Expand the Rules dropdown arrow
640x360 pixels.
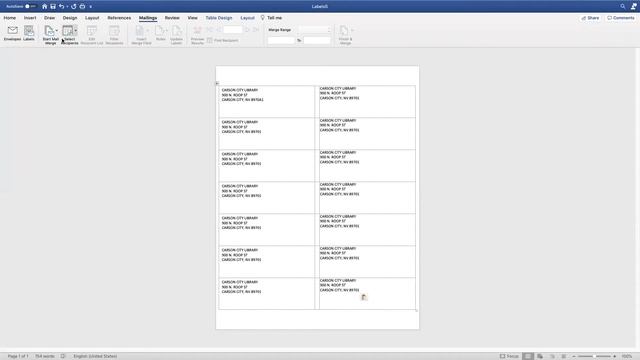(167, 30)
